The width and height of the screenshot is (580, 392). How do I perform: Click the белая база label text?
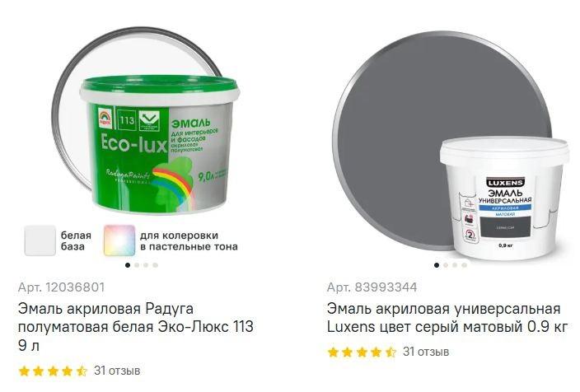point(76,240)
